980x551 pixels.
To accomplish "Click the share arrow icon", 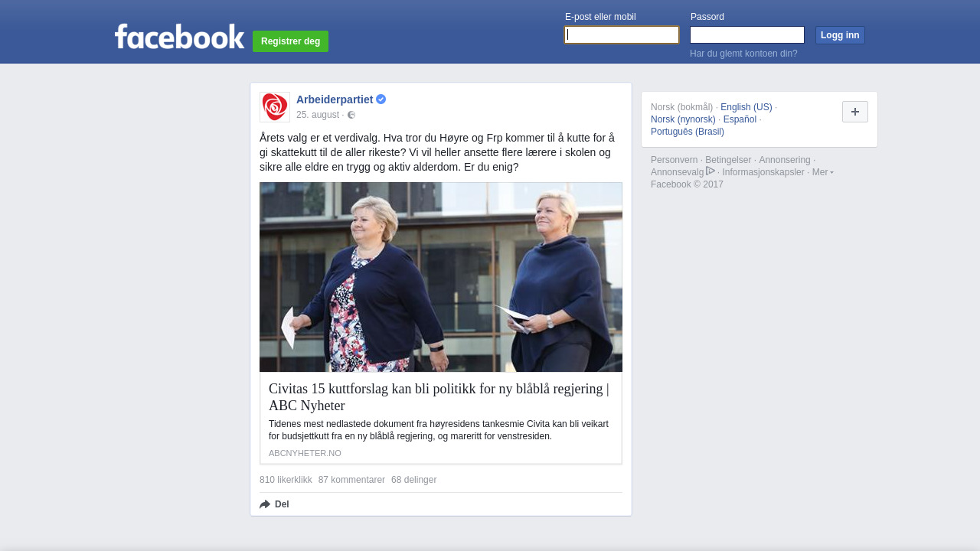I will tap(265, 504).
